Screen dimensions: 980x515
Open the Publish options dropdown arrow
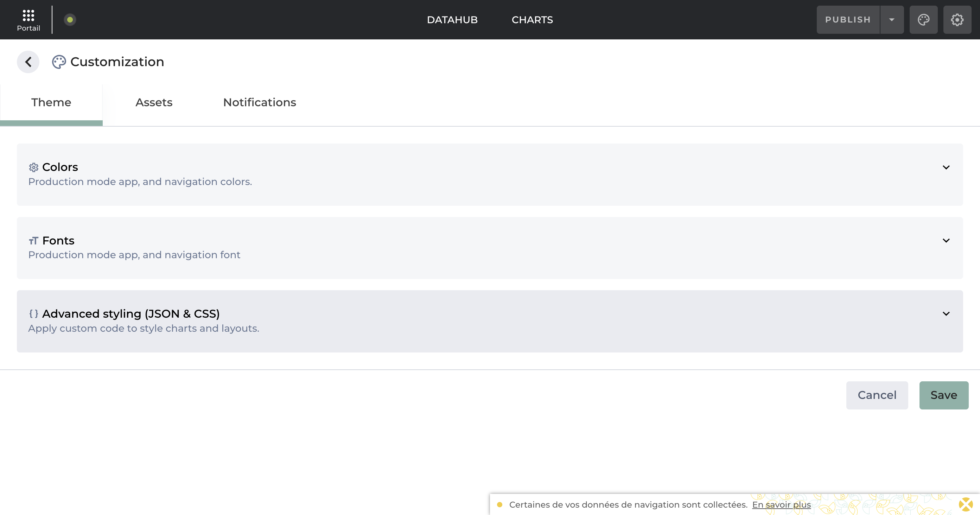(x=892, y=19)
